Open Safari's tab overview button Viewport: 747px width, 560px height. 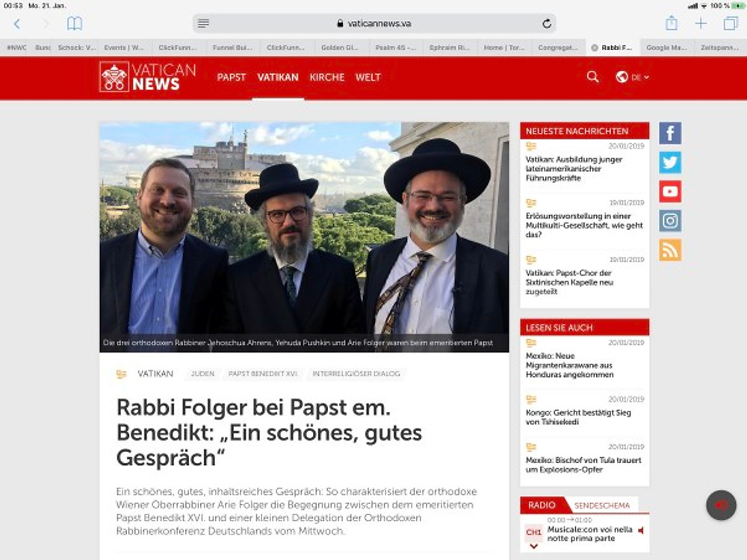click(x=731, y=23)
